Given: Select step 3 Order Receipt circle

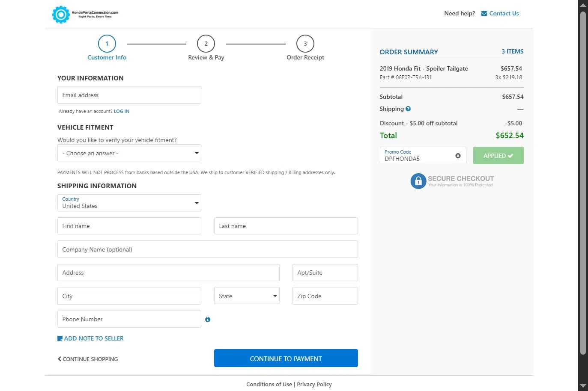Looking at the screenshot, I should coord(305,44).
